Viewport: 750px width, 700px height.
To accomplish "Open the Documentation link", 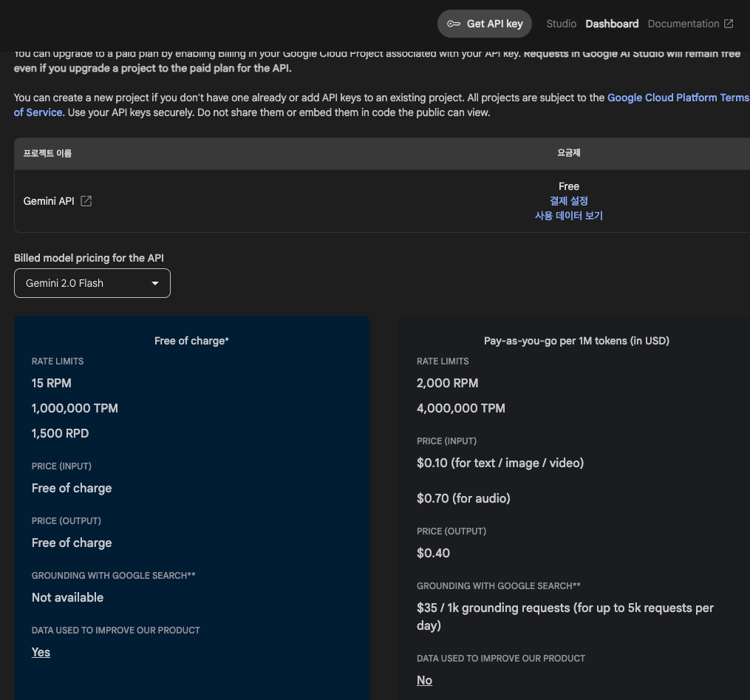I will (683, 24).
